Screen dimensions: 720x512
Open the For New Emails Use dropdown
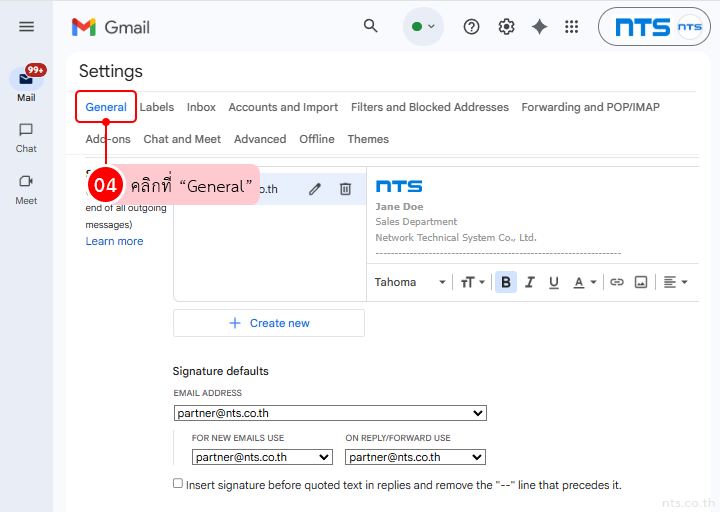[x=262, y=457]
